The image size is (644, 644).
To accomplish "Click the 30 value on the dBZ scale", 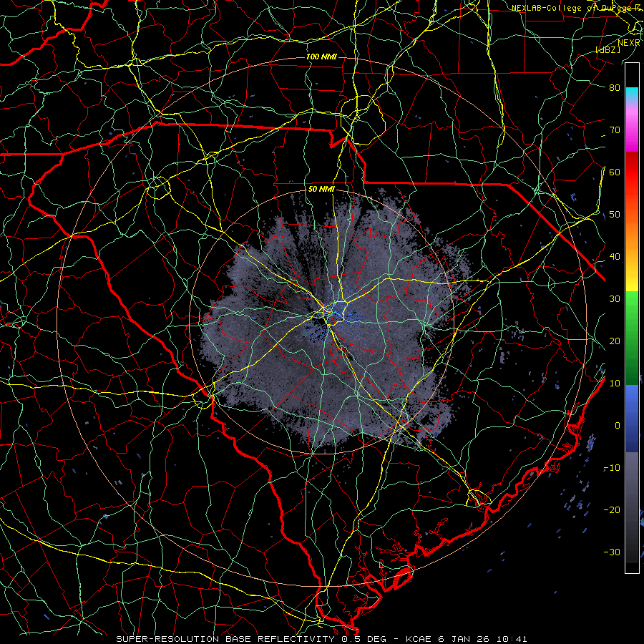I will (615, 299).
